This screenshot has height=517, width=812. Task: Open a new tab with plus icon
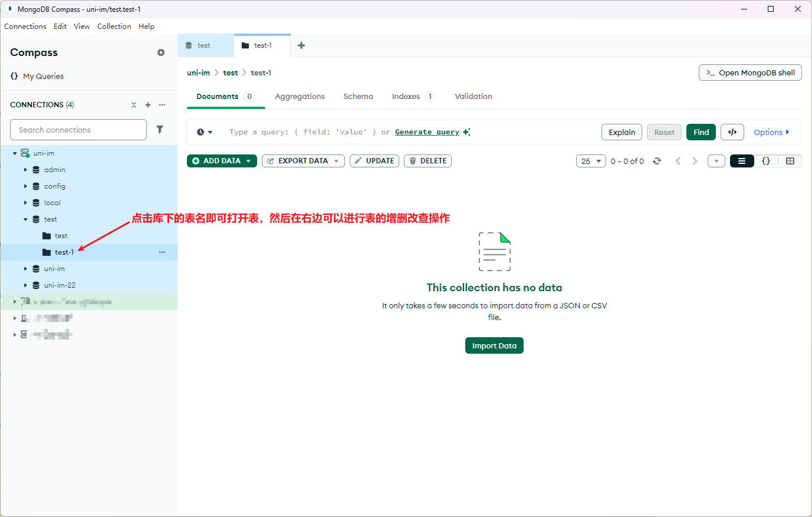pos(301,45)
